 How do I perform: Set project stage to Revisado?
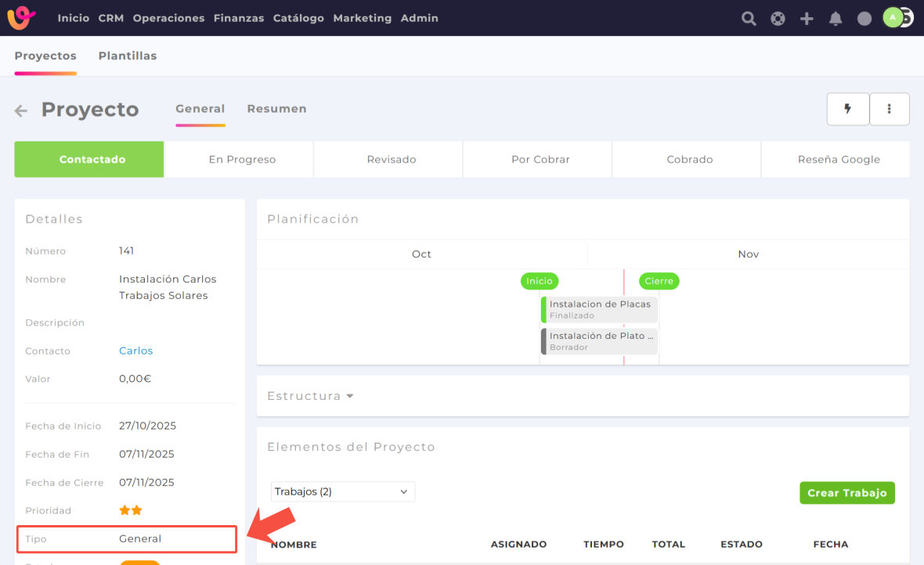click(392, 160)
